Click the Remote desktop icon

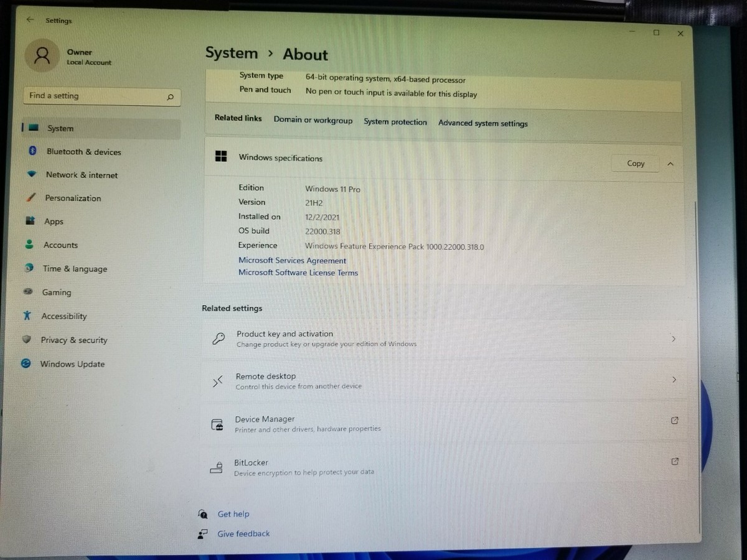218,381
